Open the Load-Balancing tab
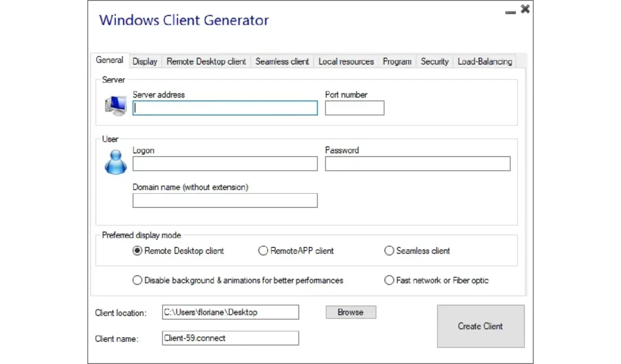The height and width of the screenshot is (364, 621). coord(485,61)
